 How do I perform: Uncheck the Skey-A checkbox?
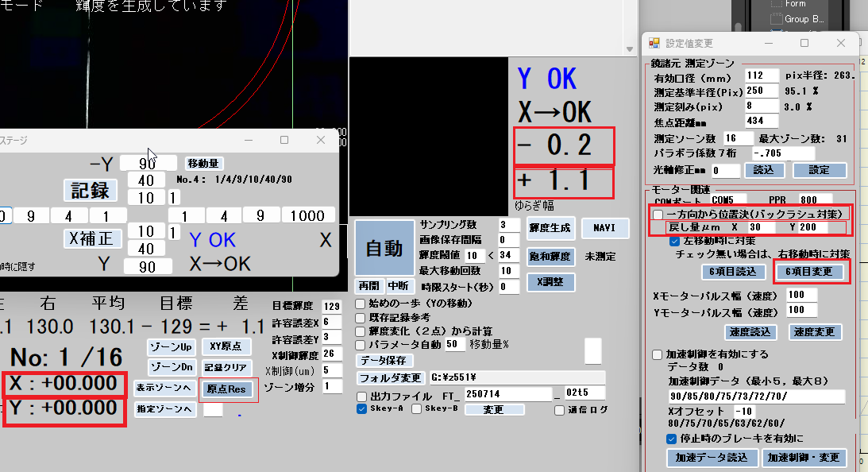coord(362,409)
